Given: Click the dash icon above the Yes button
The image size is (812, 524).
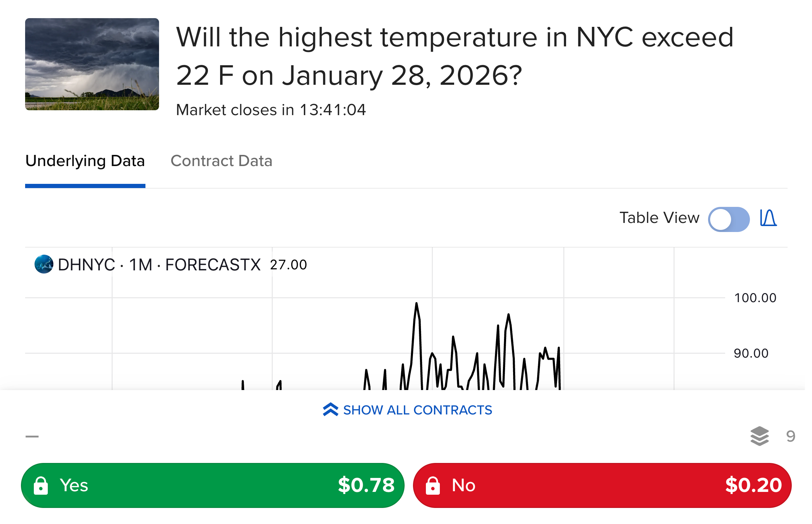Looking at the screenshot, I should [32, 436].
